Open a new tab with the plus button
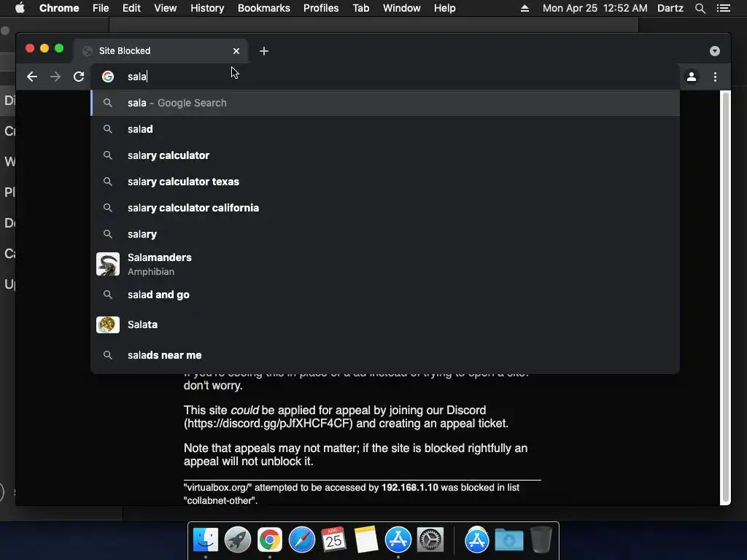The image size is (747, 560). coord(264,51)
